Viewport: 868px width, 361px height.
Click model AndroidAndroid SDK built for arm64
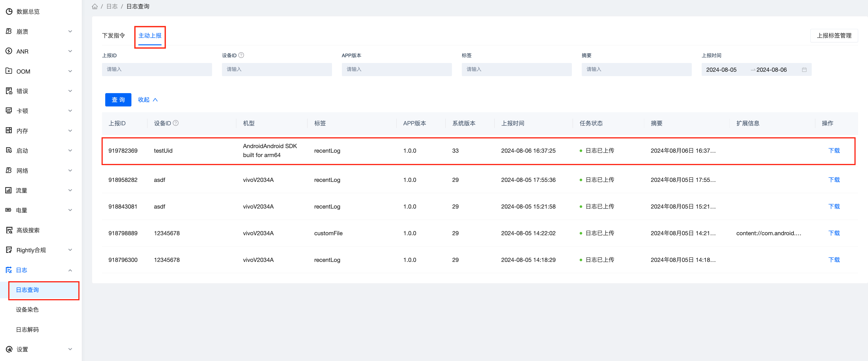click(x=270, y=150)
